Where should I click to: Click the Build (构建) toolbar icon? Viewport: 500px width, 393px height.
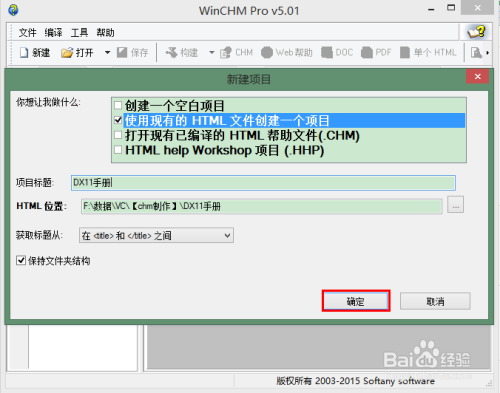click(172, 52)
